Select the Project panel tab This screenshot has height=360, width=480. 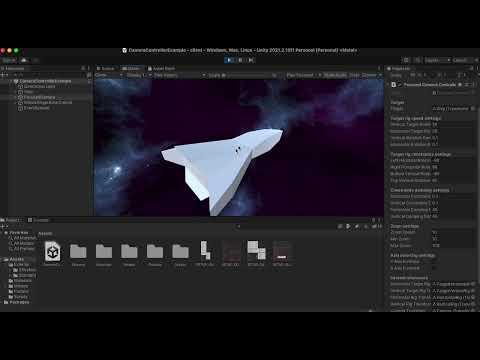pos(11,220)
